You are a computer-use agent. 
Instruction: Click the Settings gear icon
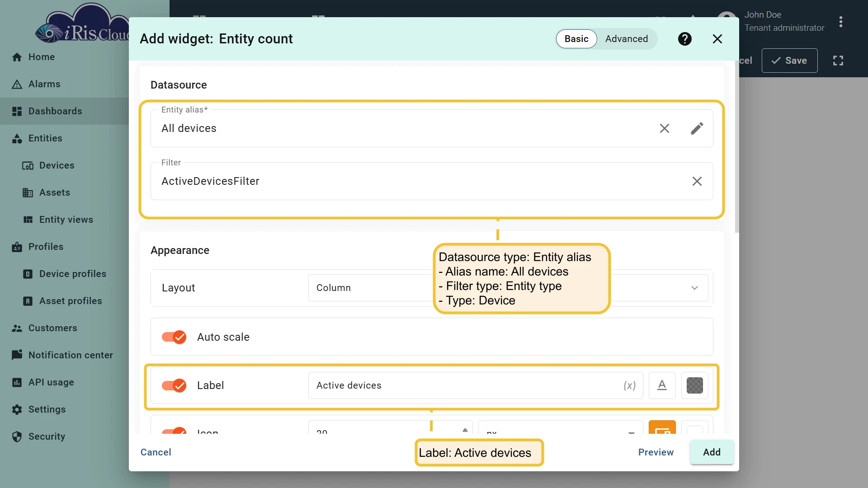coord(17,409)
